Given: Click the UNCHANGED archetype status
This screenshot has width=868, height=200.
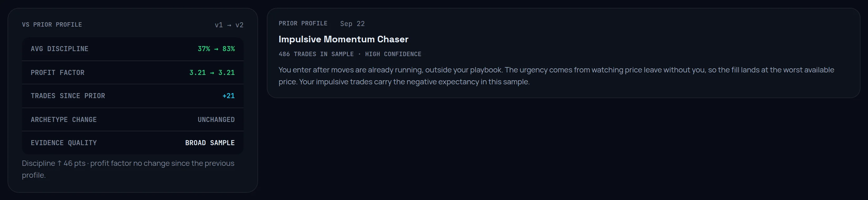Looking at the screenshot, I should coord(216,120).
